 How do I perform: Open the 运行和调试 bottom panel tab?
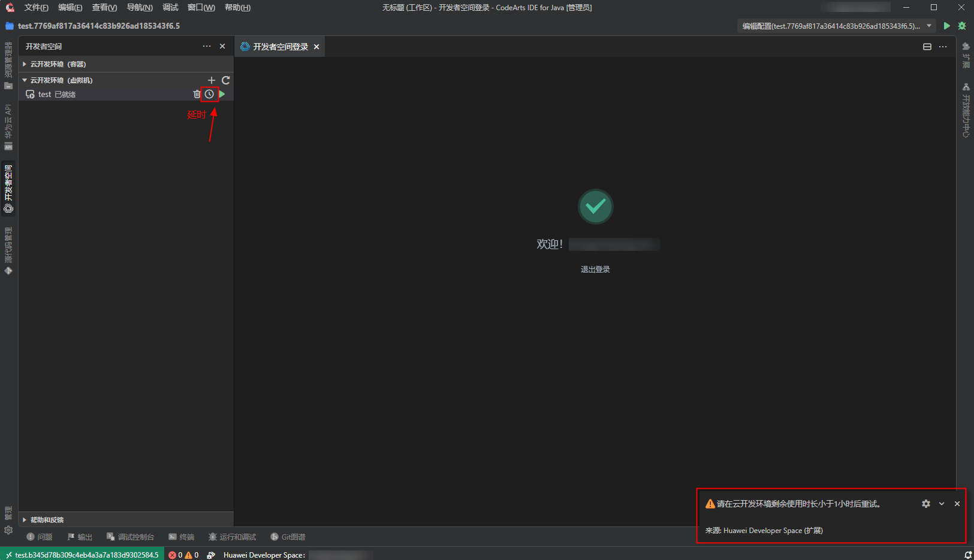(232, 537)
